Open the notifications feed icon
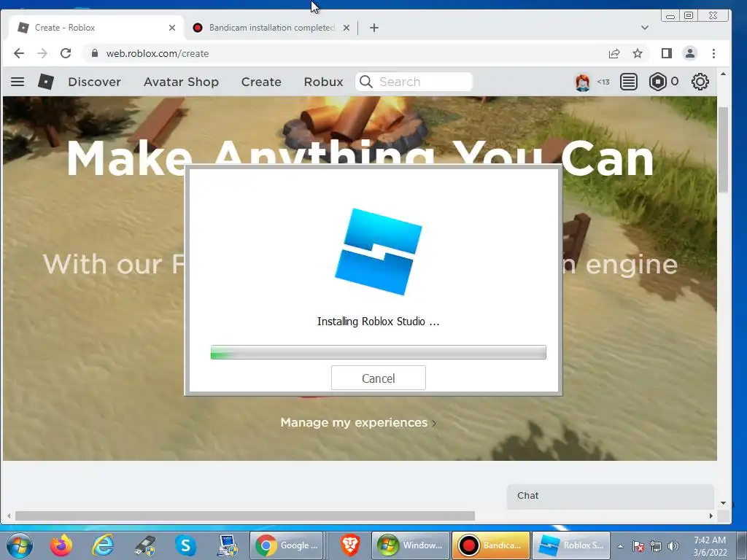Viewport: 747px width, 560px height. pyautogui.click(x=628, y=82)
